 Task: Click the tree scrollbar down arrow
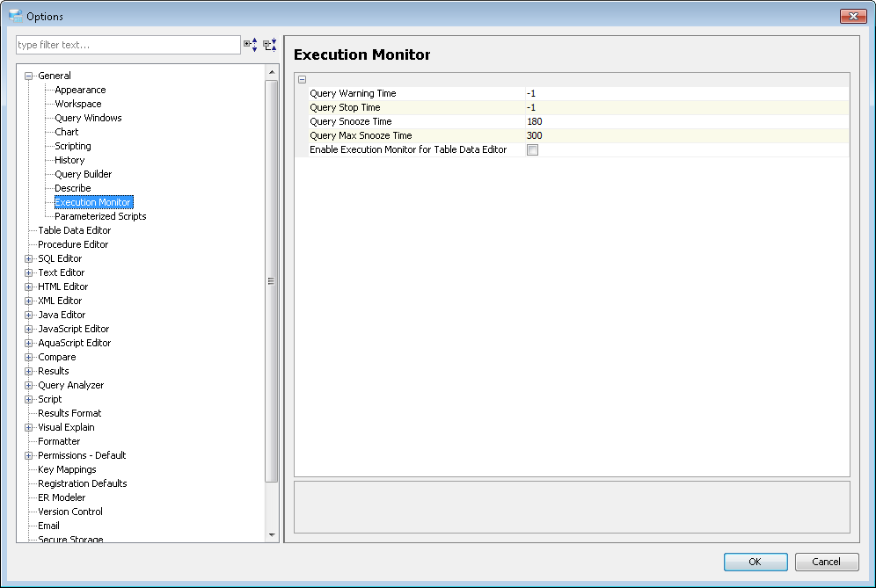[x=272, y=535]
